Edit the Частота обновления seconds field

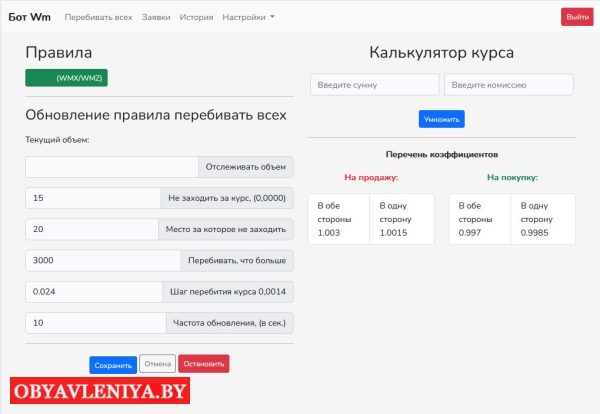click(96, 323)
